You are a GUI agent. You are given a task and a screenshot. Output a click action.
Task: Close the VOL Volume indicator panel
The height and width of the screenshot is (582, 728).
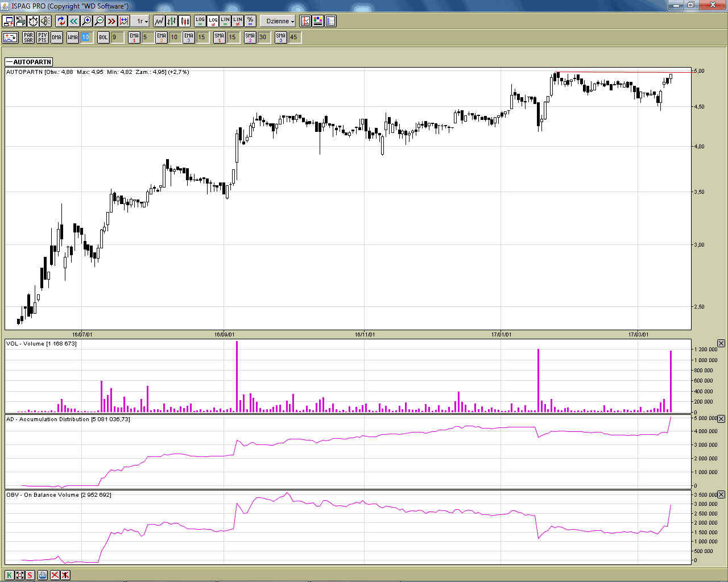coord(721,343)
